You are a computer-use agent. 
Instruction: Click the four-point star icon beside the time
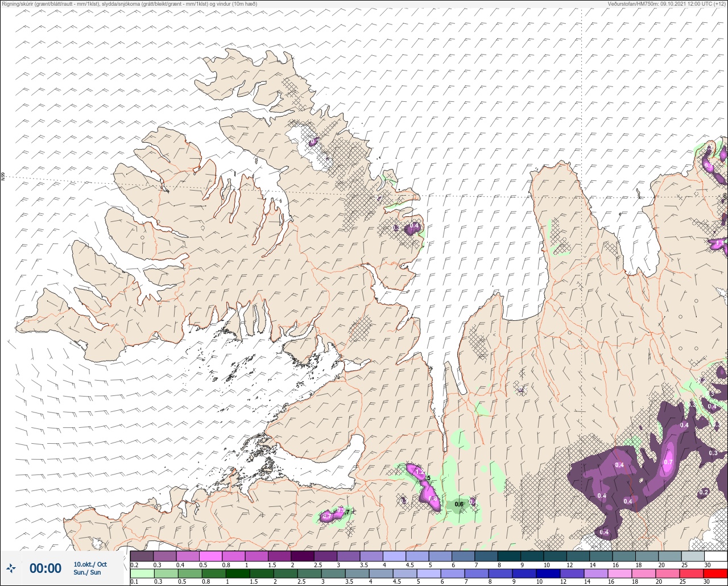pos(11,568)
